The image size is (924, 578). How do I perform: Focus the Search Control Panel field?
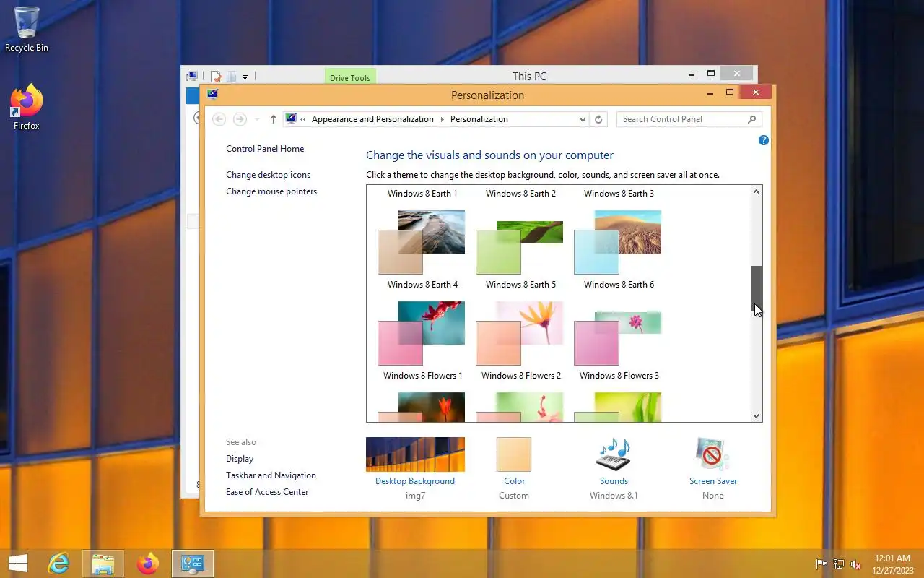[689, 119]
